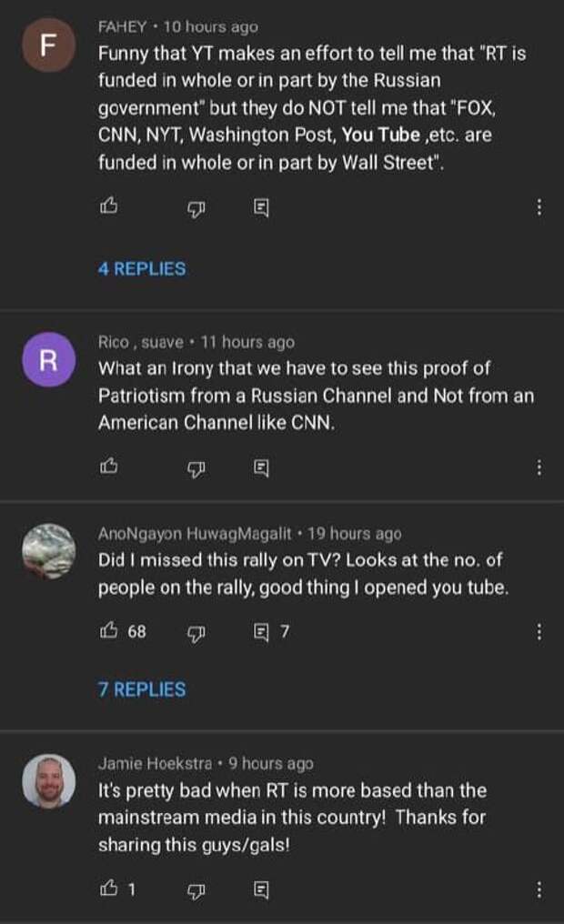The width and height of the screenshot is (564, 924).
Task: Dislike Rico, suave's comment about CNN
Action: [x=196, y=469]
